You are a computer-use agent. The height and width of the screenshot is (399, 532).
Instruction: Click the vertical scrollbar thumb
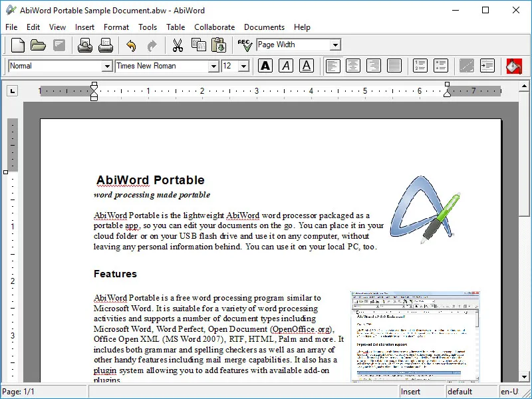point(525,154)
